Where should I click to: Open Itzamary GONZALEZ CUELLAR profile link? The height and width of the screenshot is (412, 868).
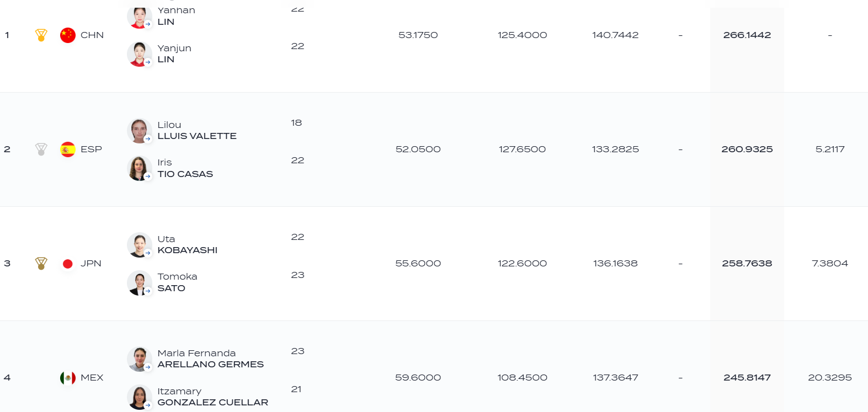coord(212,397)
